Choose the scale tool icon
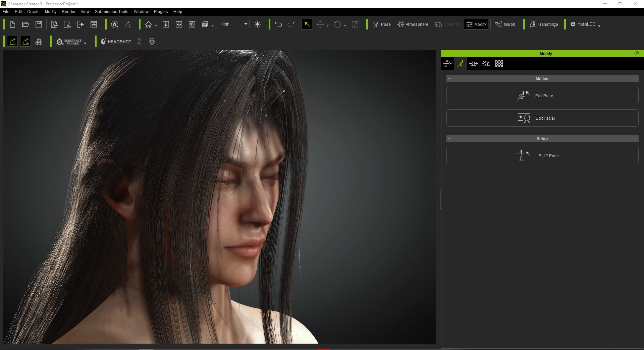The image size is (644, 350). [x=355, y=24]
